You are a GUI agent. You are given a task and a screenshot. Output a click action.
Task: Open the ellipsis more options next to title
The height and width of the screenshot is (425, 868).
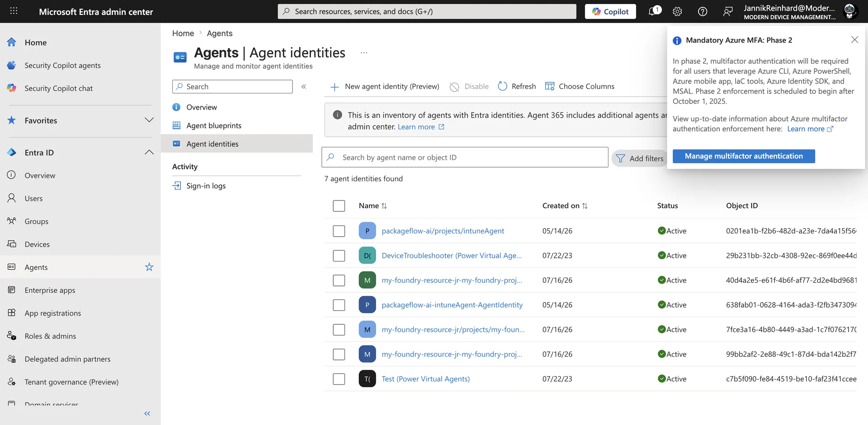tap(364, 53)
